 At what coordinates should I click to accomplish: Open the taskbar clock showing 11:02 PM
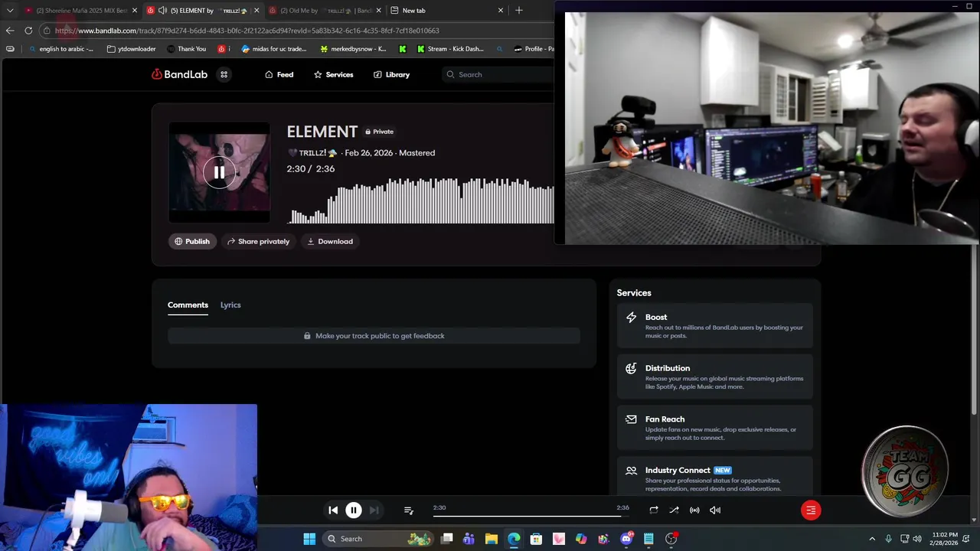coord(945,539)
